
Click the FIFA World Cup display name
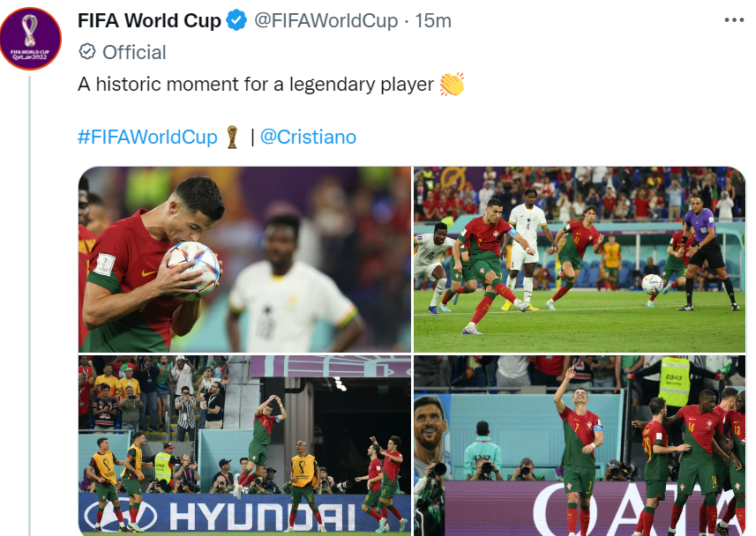click(149, 21)
